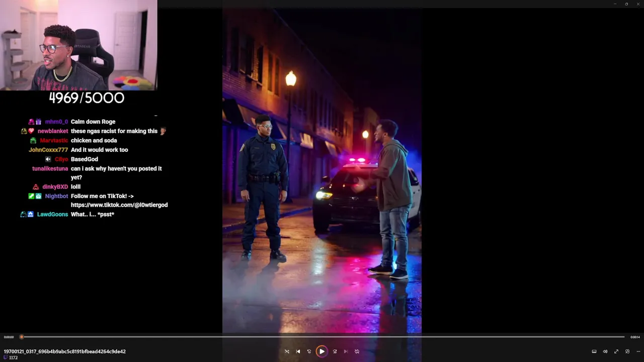644x362 pixels.
Task: Click the 'lolll' chat message
Action: pyautogui.click(x=75, y=187)
